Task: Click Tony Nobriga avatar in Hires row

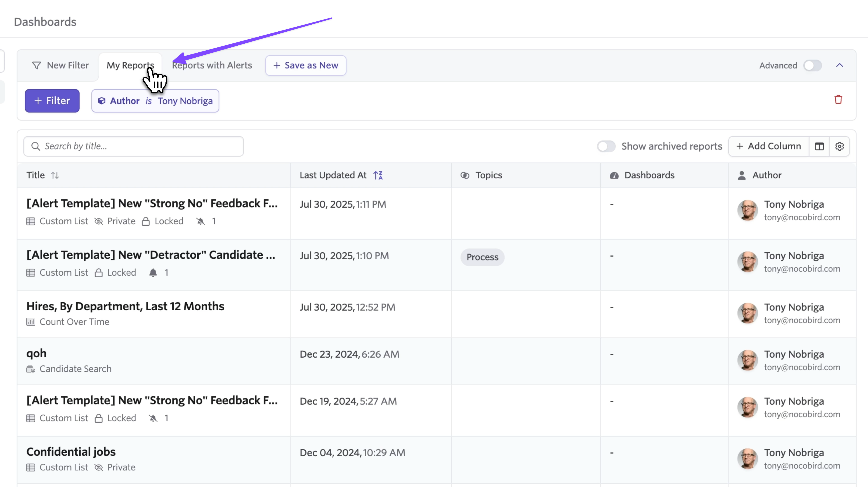Action: click(x=748, y=313)
